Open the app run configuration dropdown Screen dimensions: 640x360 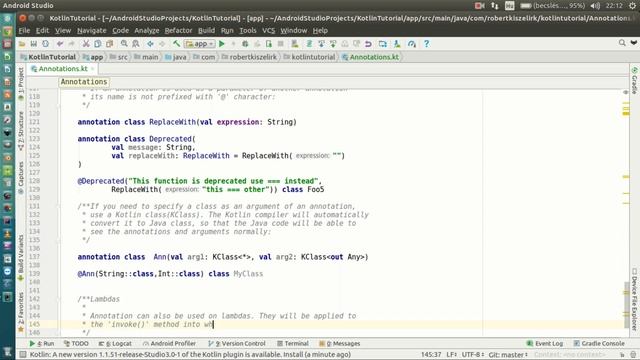point(200,44)
